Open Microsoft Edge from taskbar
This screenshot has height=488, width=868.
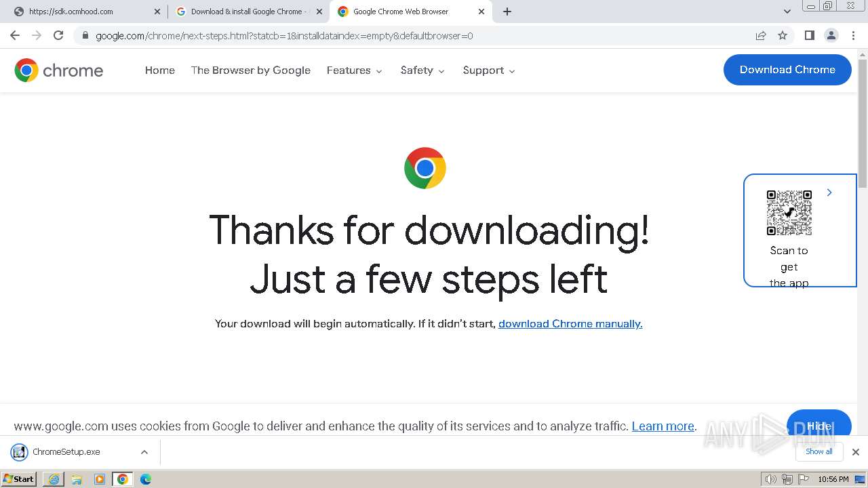pyautogui.click(x=146, y=479)
